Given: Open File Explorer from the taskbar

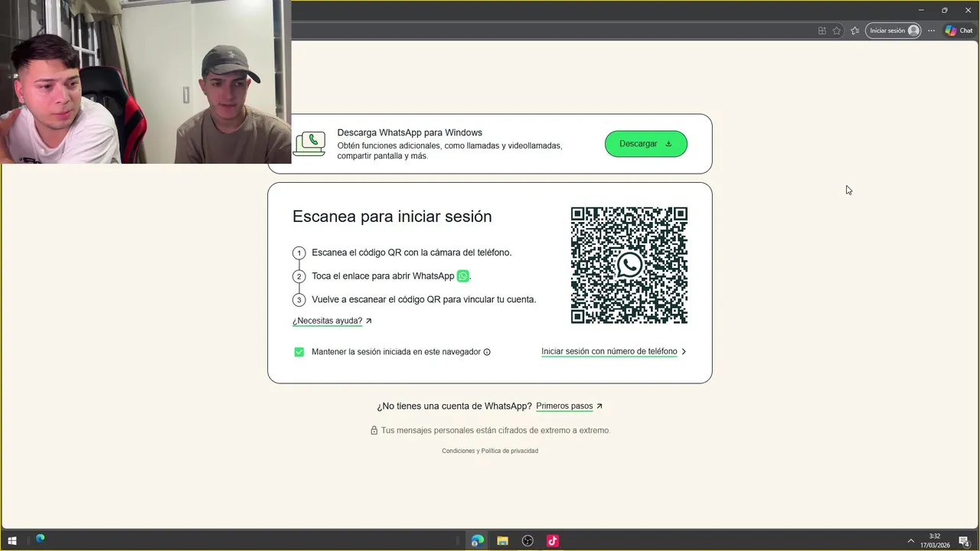Looking at the screenshot, I should pyautogui.click(x=502, y=541).
